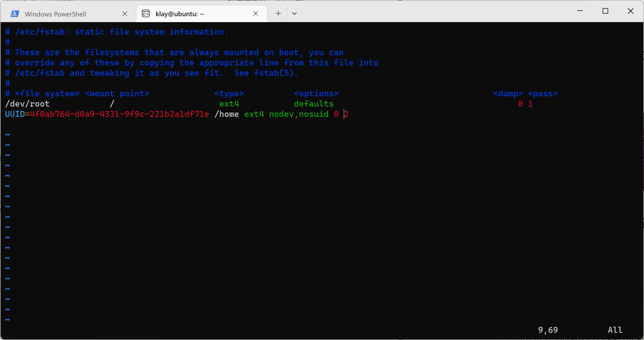Close the klay@ubuntu tab

point(256,13)
